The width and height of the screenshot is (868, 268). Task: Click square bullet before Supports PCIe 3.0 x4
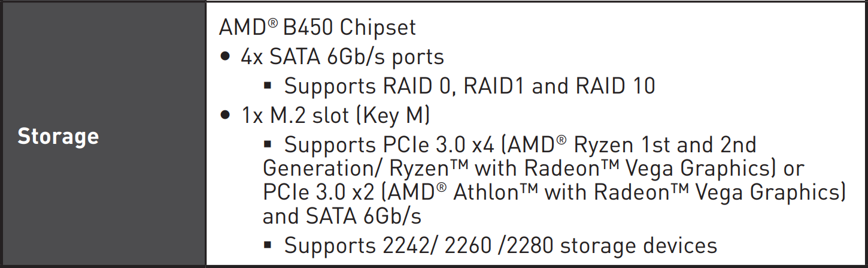click(x=268, y=145)
